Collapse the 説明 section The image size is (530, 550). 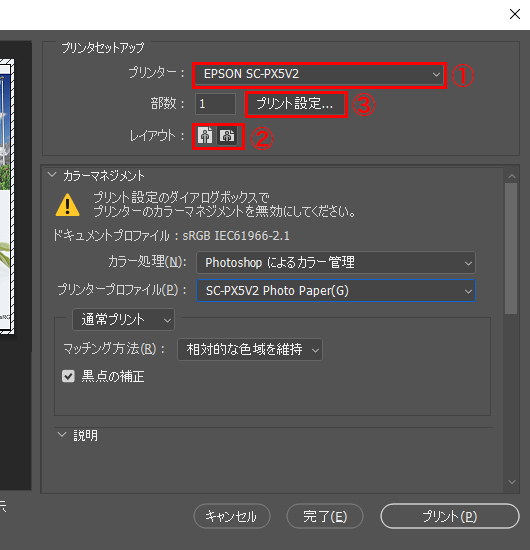pos(62,435)
